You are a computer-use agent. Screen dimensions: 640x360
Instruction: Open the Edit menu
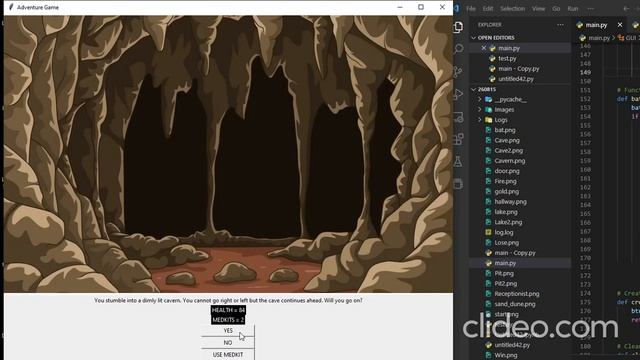point(488,9)
